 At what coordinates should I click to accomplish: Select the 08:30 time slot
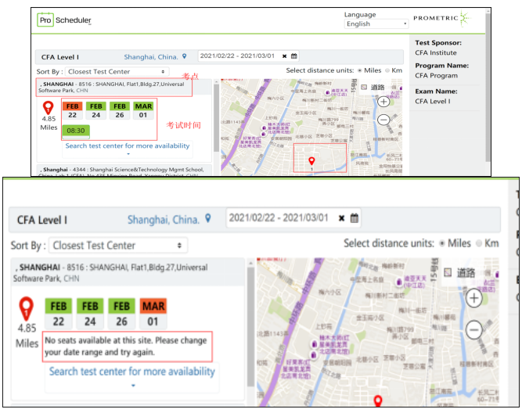point(76,131)
